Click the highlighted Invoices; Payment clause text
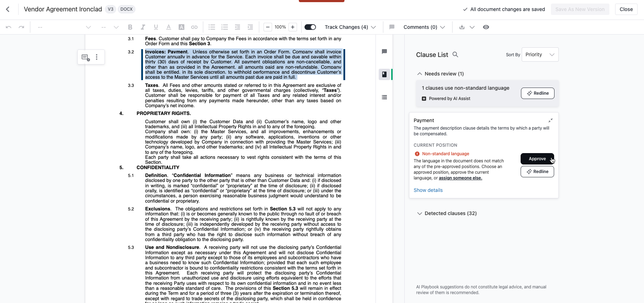 tap(243, 64)
